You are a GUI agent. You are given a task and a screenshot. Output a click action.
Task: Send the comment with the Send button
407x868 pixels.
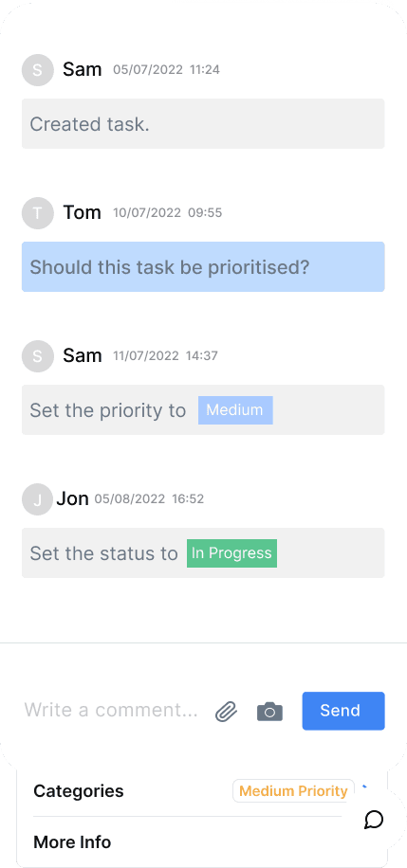(343, 711)
